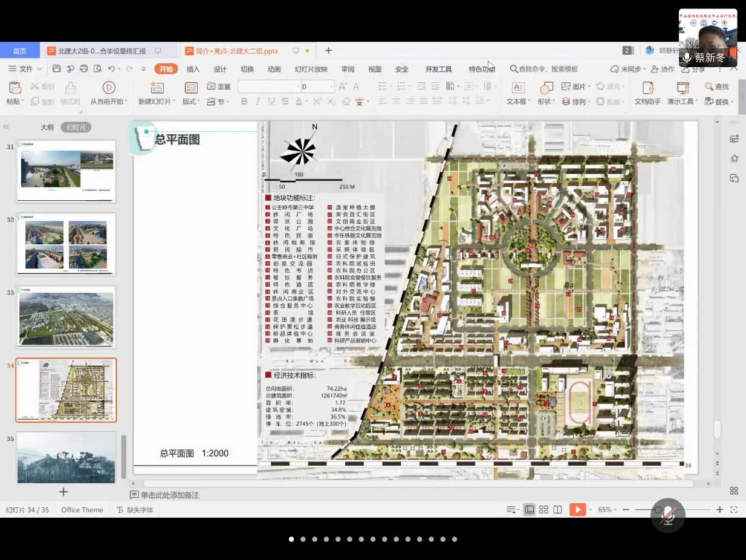Viewport: 746px width, 560px height.
Task: Open the 形状 shapes tool
Action: pos(546,88)
